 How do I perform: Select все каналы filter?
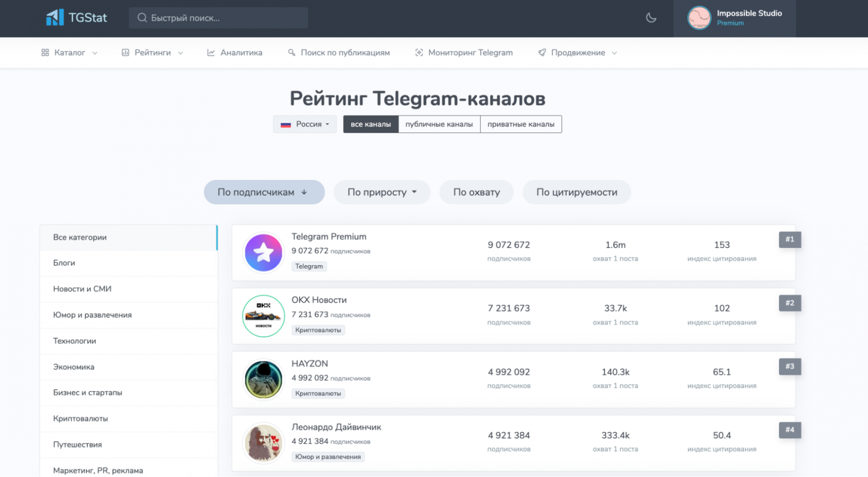pos(370,124)
